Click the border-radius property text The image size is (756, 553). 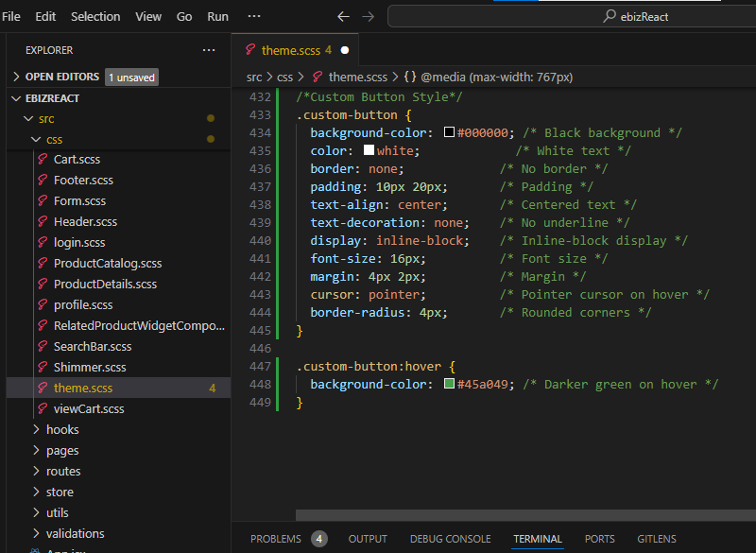[x=357, y=312]
